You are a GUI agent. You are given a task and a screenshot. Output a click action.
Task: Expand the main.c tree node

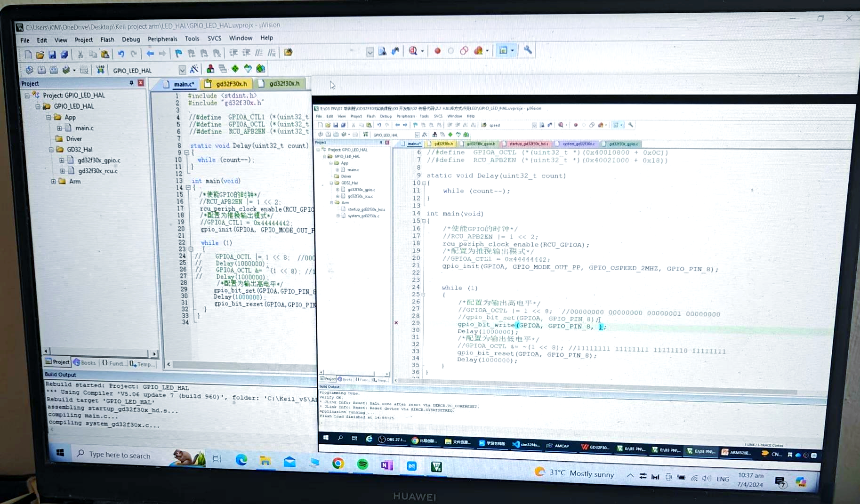(x=59, y=128)
